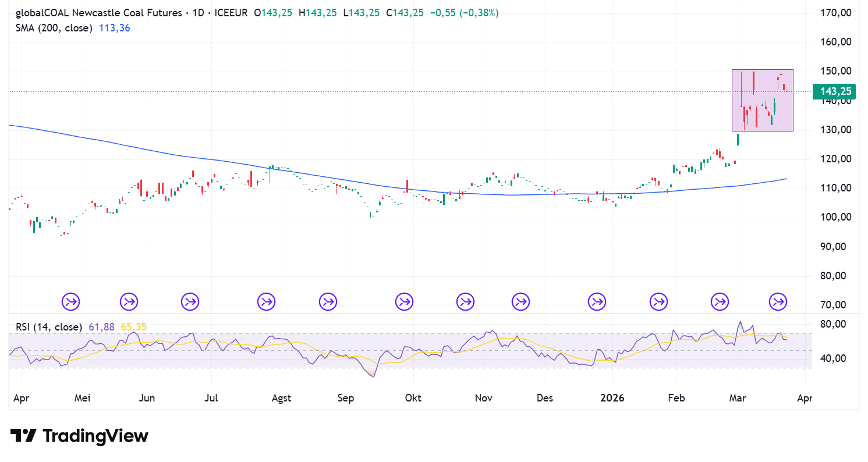The height and width of the screenshot is (462, 868).
Task: Click the 2026 year label on the time axis
Action: tap(612, 399)
